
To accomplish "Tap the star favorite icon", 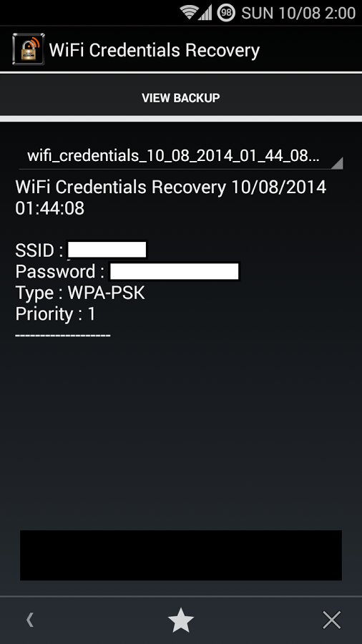I will (180, 620).
